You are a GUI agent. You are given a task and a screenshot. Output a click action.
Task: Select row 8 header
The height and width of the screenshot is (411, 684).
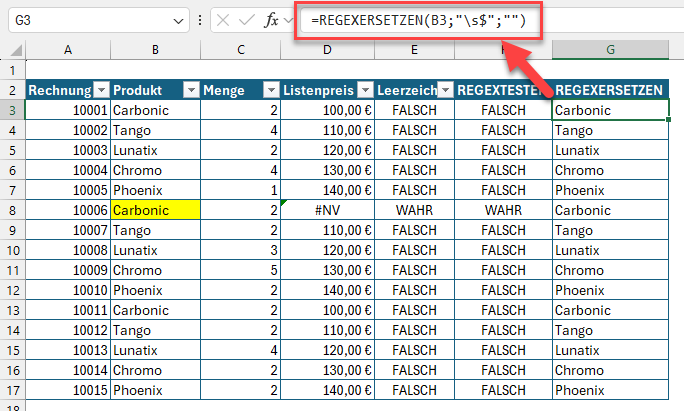point(12,211)
